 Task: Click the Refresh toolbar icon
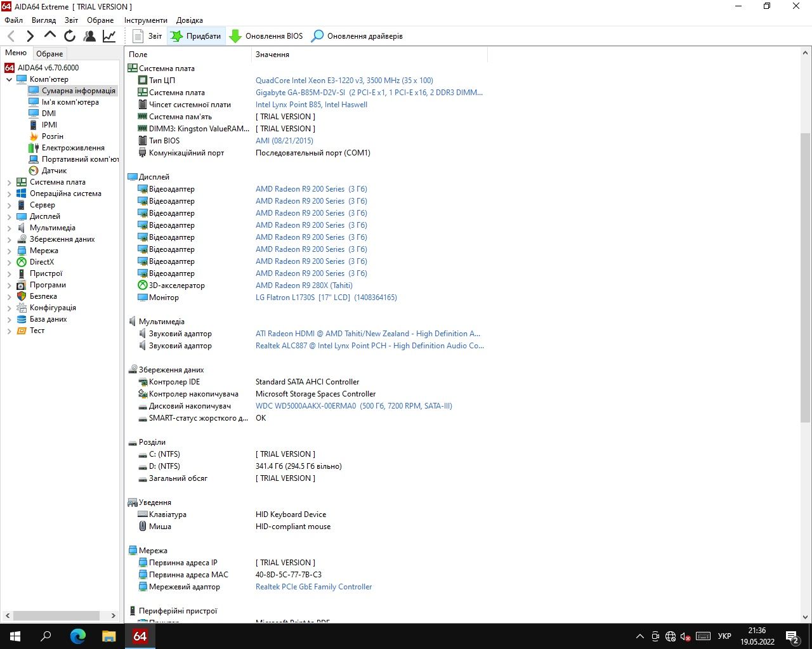(70, 36)
